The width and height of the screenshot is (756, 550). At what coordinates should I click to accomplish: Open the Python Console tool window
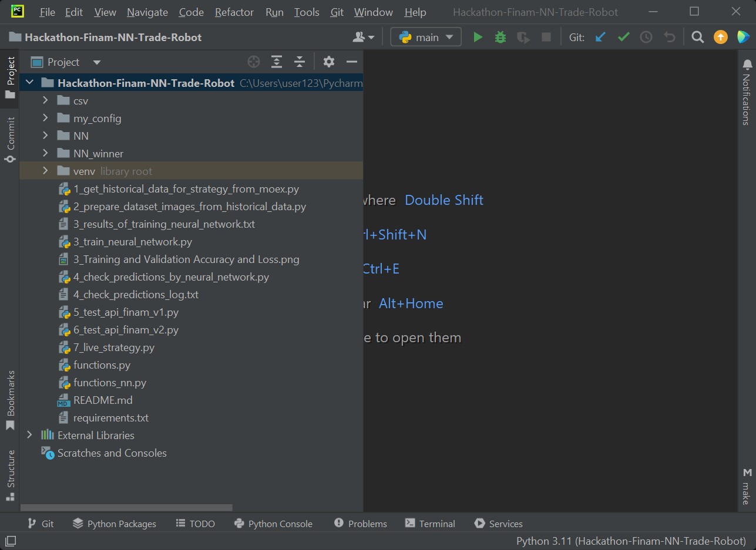pos(273,524)
